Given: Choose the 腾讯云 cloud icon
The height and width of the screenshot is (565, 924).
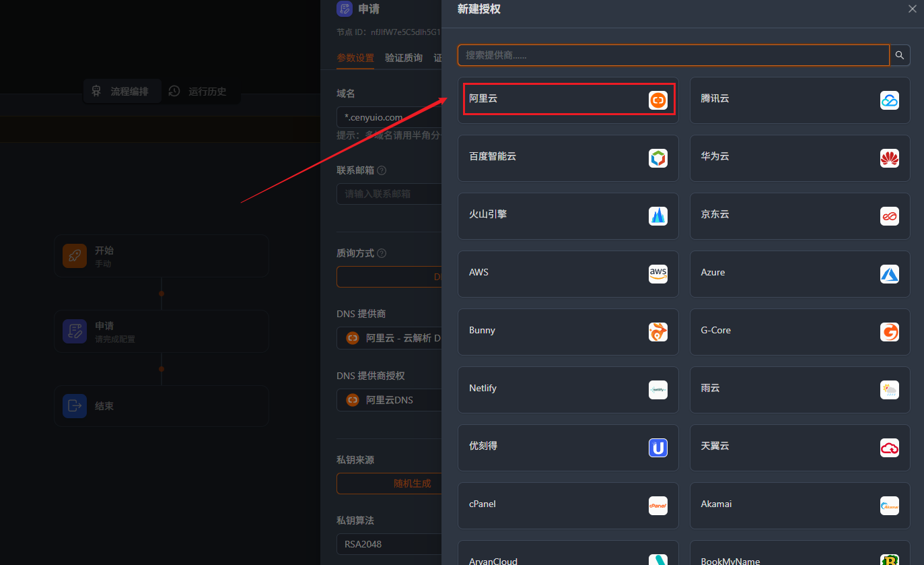Looking at the screenshot, I should [x=889, y=100].
